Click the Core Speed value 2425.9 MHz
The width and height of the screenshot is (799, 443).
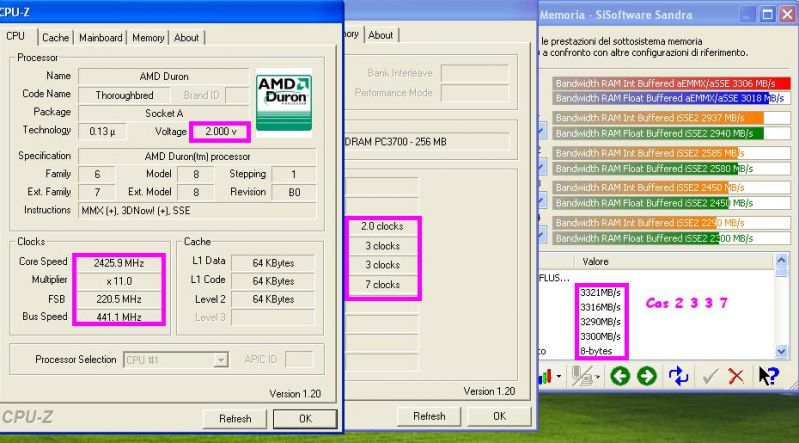click(x=119, y=263)
